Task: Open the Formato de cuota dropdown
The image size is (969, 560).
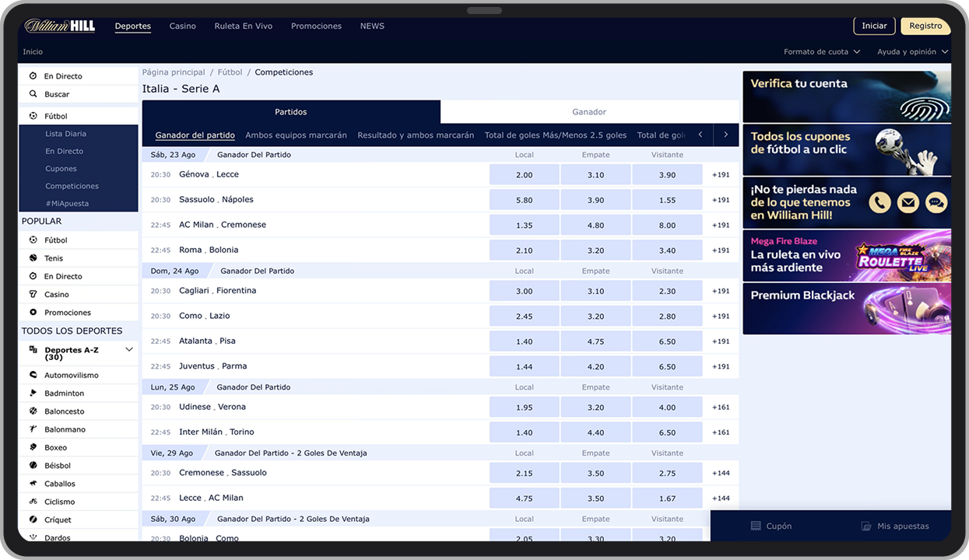Action: tap(822, 52)
